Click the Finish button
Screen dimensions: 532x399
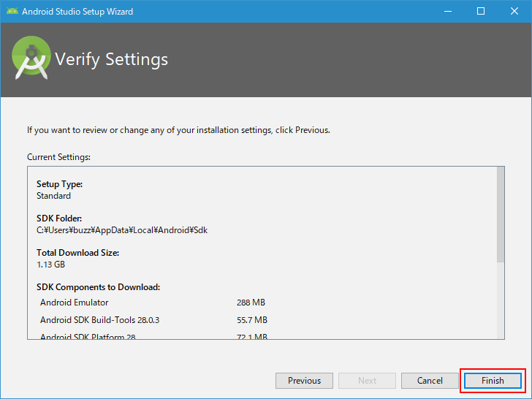493,381
